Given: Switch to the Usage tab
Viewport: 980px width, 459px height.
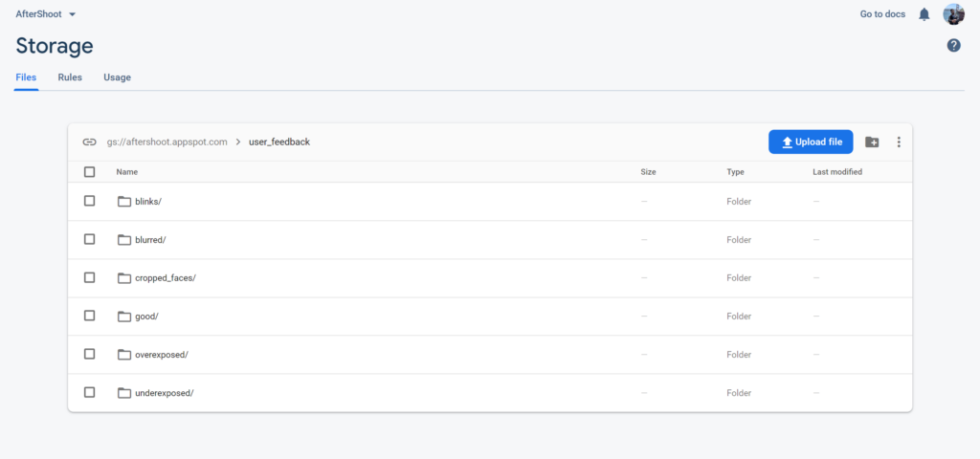Looking at the screenshot, I should point(117,77).
